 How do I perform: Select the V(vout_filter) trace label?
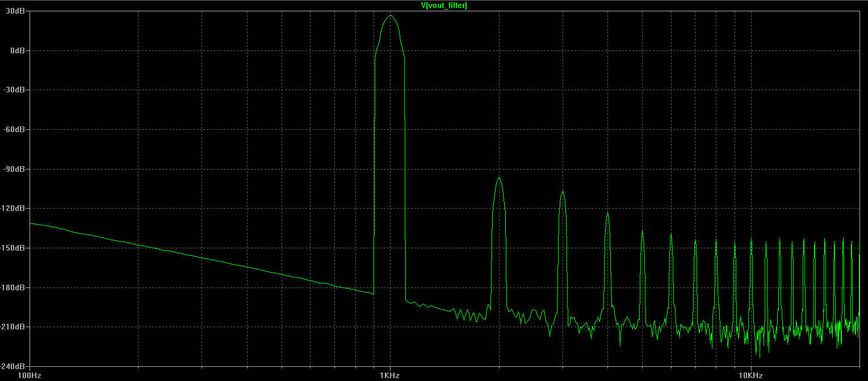(x=444, y=5)
